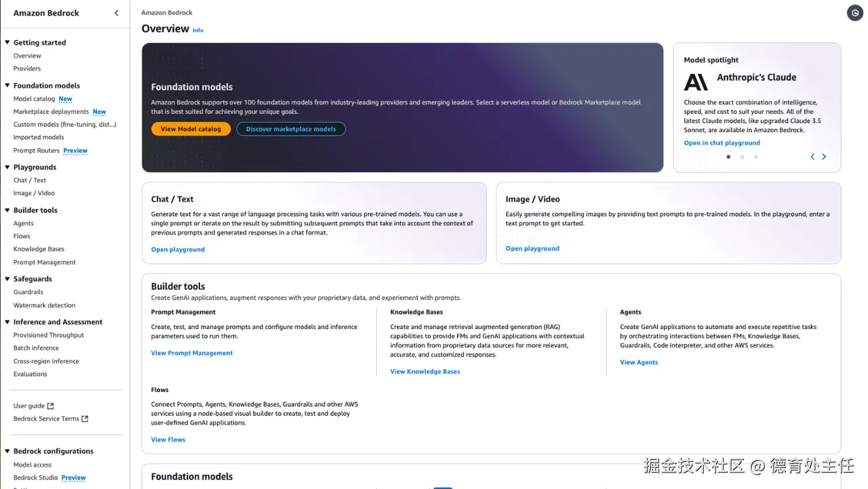The image size is (868, 489).
Task: Select the first spotlight carousel dot
Action: click(728, 157)
